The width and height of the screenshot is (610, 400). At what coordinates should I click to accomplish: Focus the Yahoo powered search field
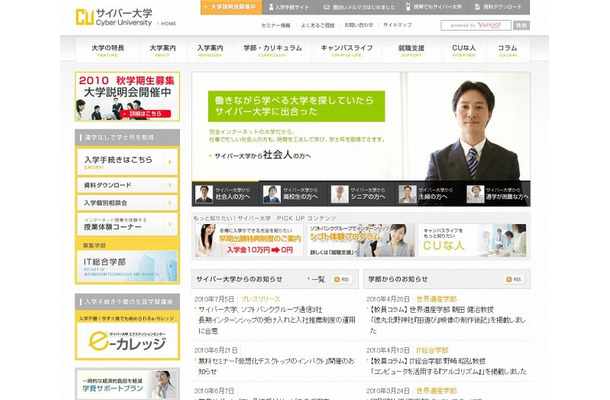tap(476, 25)
